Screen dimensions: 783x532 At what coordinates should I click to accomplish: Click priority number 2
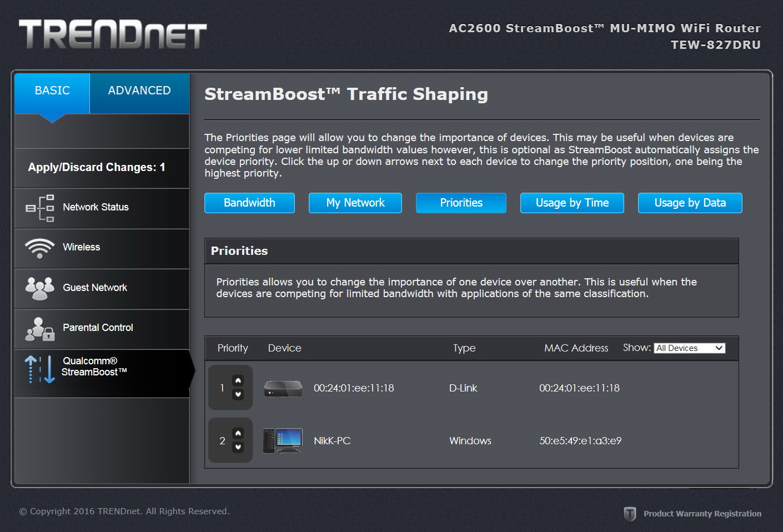pos(222,441)
